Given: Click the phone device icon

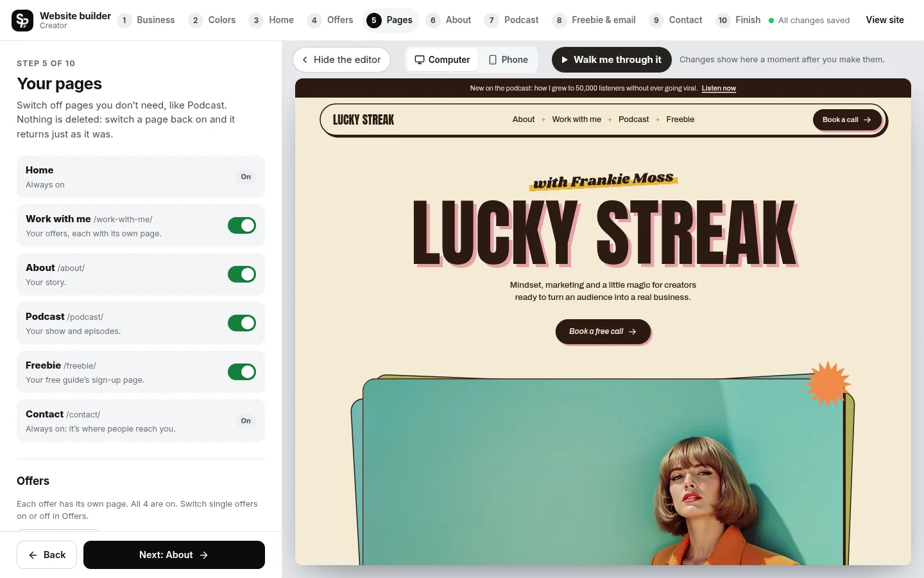Looking at the screenshot, I should pyautogui.click(x=493, y=60).
